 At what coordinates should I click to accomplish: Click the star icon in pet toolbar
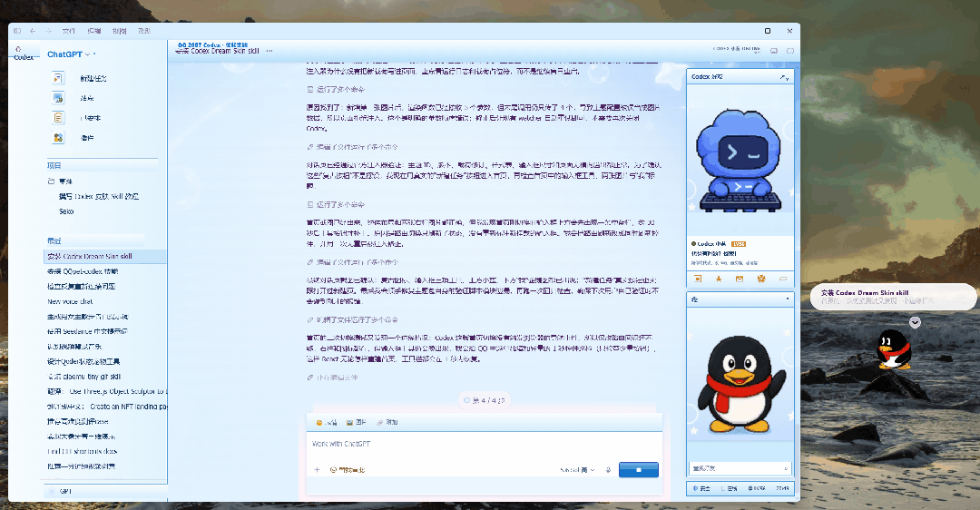click(719, 279)
